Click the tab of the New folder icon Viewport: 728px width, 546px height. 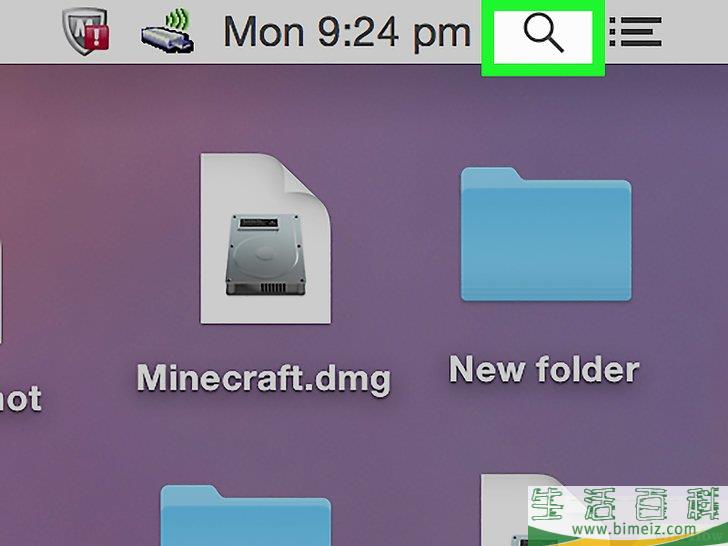click(492, 180)
